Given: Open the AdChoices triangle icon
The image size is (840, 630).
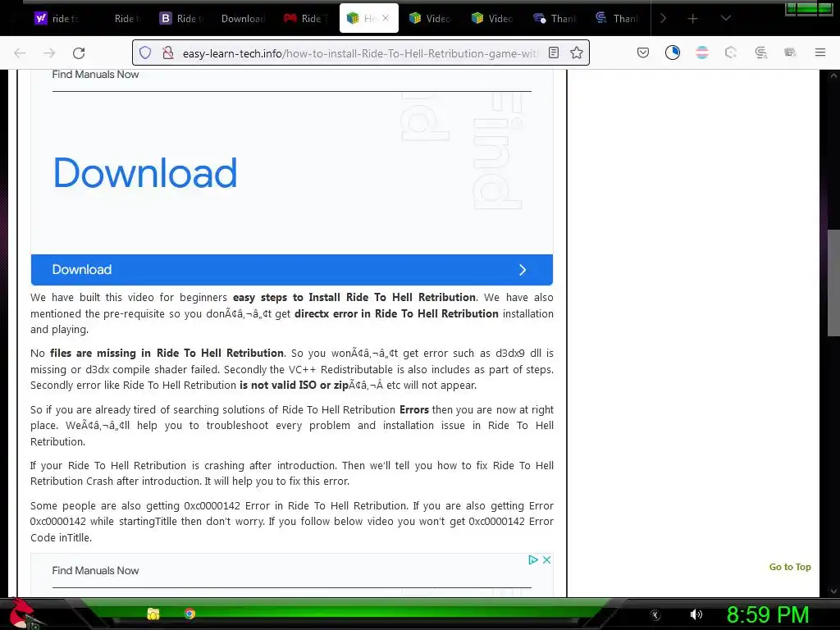Looking at the screenshot, I should pos(532,559).
